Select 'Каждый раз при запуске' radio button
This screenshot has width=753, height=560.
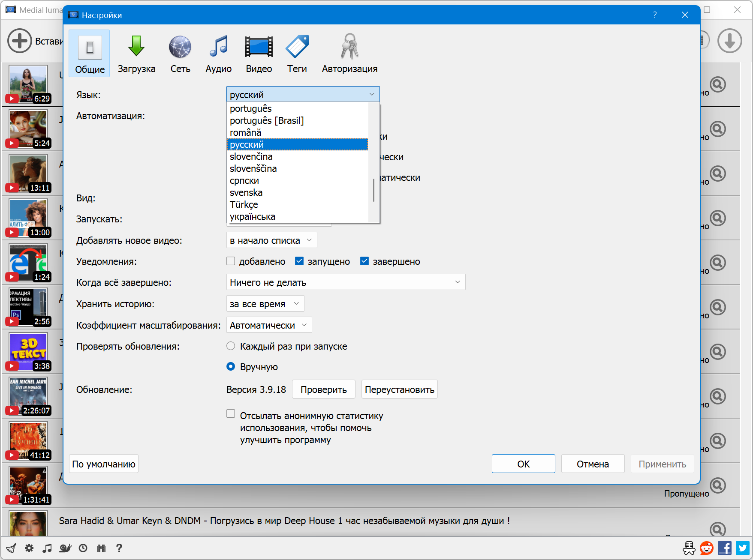pos(231,346)
